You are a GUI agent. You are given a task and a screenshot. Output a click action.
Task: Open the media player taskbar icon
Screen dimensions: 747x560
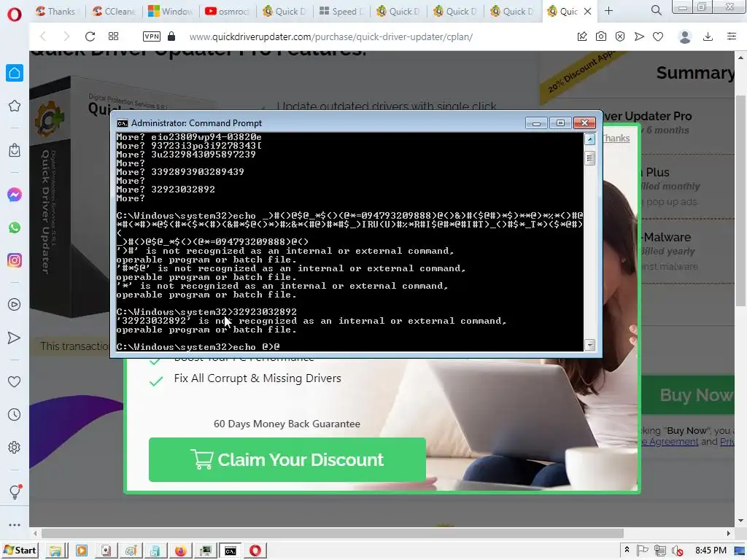82,551
